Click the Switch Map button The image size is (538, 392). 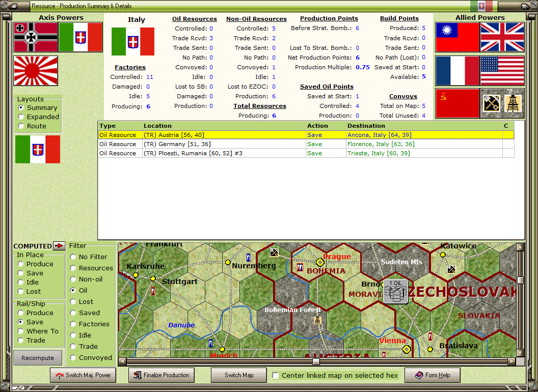coord(238,375)
